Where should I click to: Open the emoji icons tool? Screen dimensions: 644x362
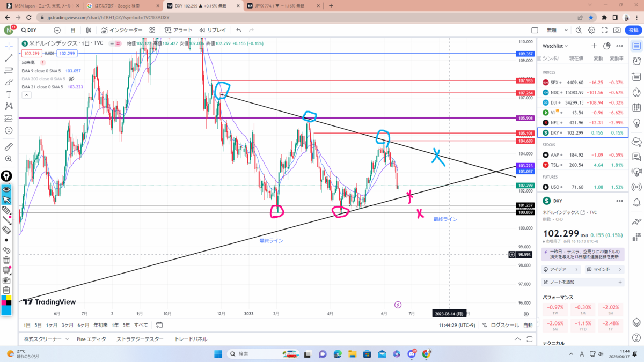9,130
